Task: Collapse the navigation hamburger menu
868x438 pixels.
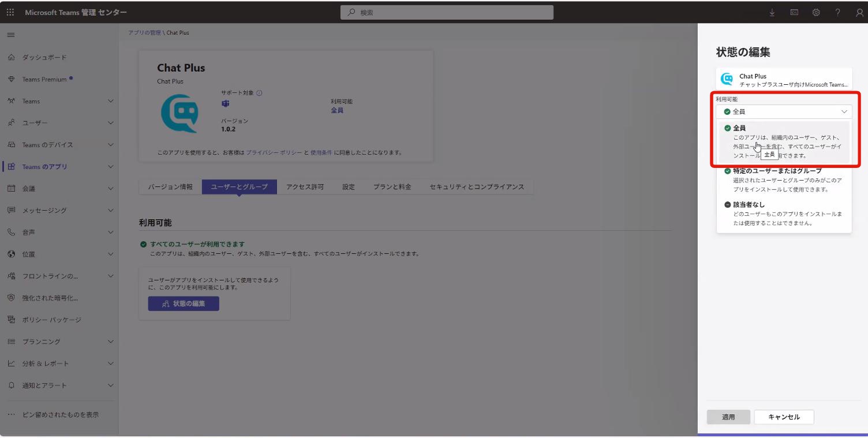Action: [x=10, y=35]
